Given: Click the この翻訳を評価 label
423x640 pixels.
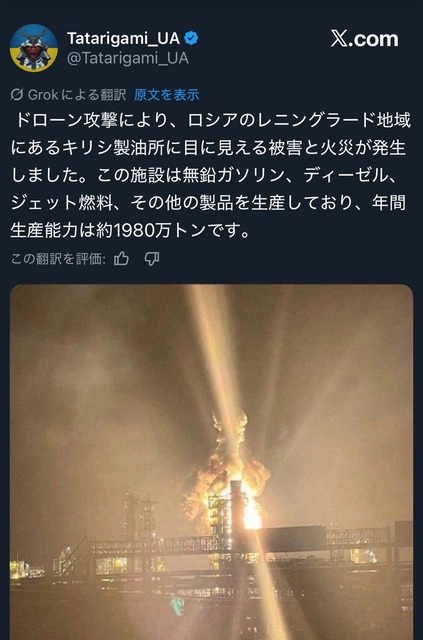Looking at the screenshot, I should 58,259.
